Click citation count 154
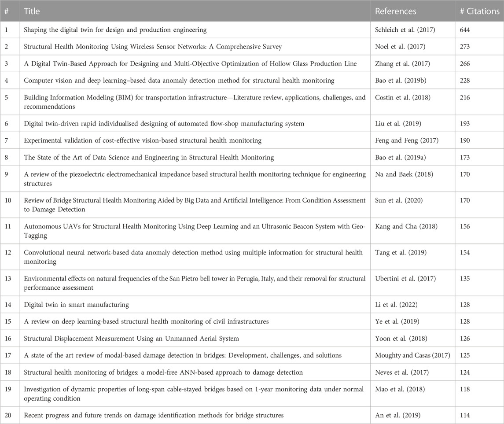Image resolution: width=504 pixels, height=424 pixels. coord(465,252)
